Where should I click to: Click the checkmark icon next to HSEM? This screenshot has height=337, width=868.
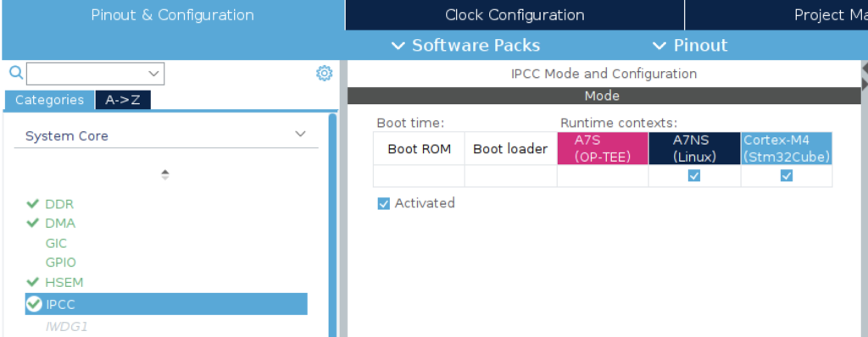pos(33,282)
